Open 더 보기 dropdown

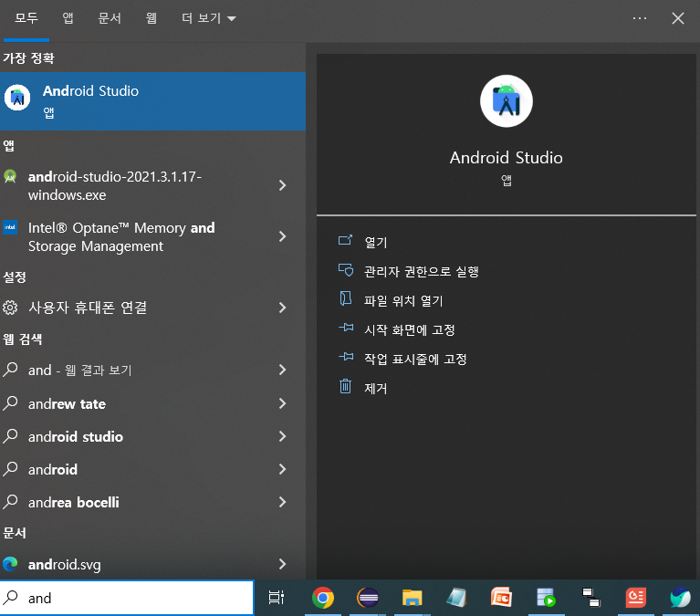click(x=208, y=18)
